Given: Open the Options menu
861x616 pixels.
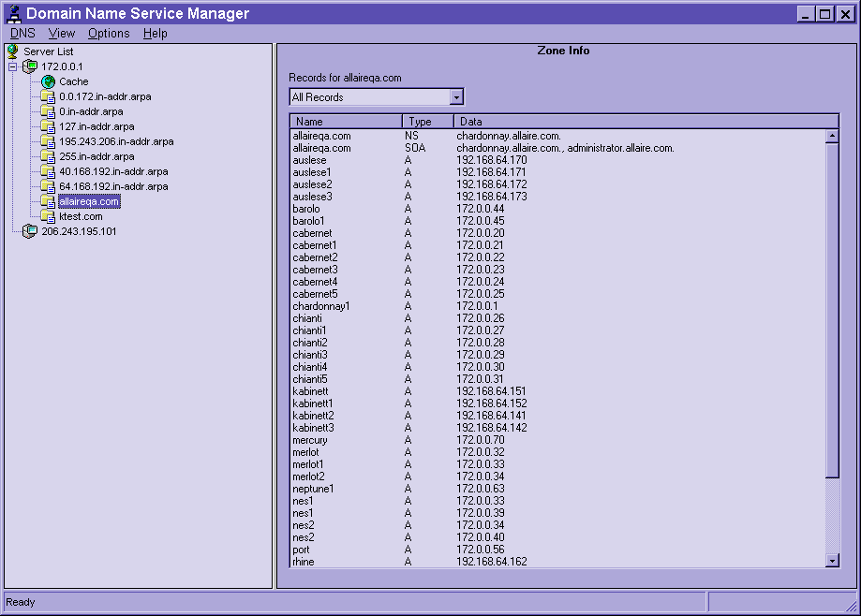Looking at the screenshot, I should click(109, 33).
